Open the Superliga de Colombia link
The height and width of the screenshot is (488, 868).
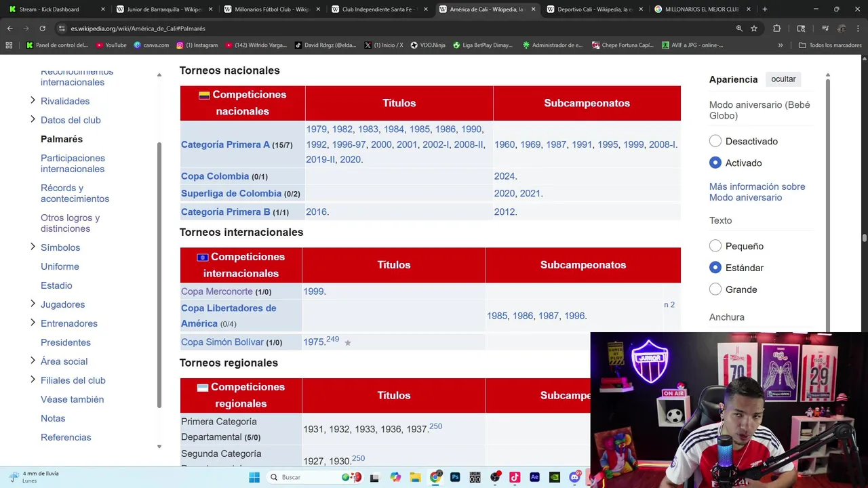[x=231, y=193]
